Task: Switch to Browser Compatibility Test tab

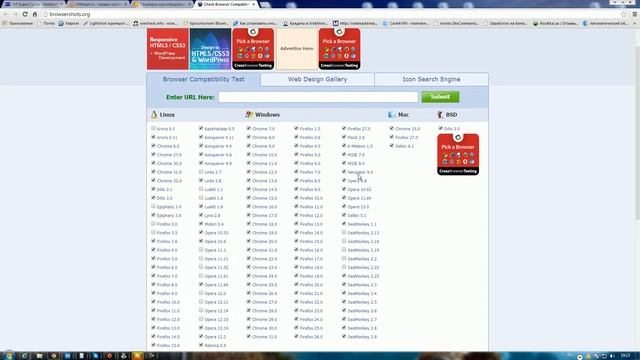Action: point(203,79)
